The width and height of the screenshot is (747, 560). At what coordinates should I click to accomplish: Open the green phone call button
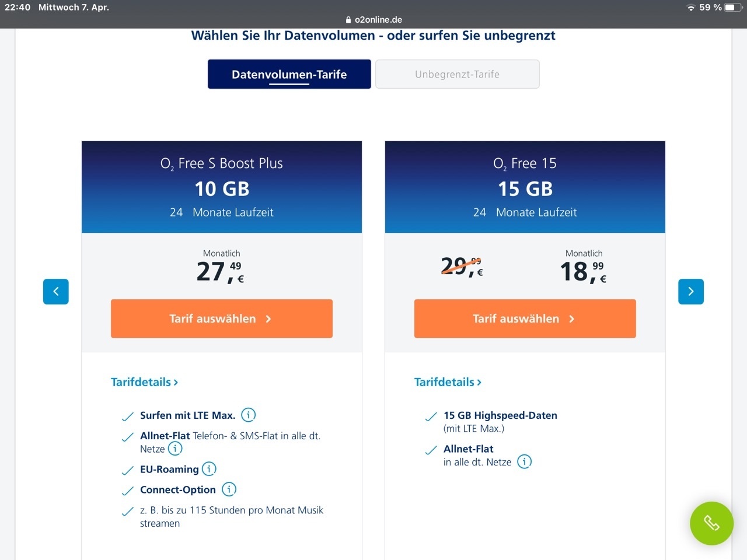(x=711, y=523)
